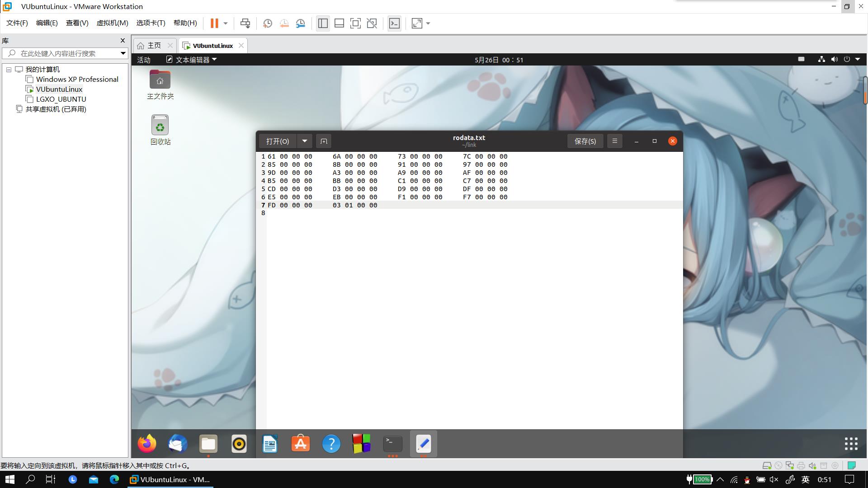Viewport: 868px width, 488px height.
Task: Select LGXO_UBUNTU in the library tree
Action: 61,99
